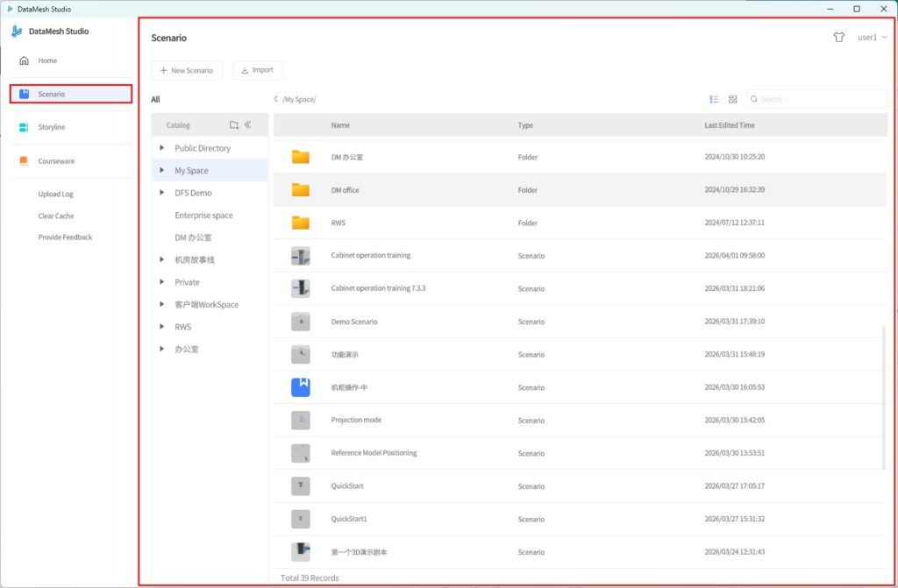Click the scenario list vertical scrollbar
The height and width of the screenshot is (588, 898).
(883, 394)
